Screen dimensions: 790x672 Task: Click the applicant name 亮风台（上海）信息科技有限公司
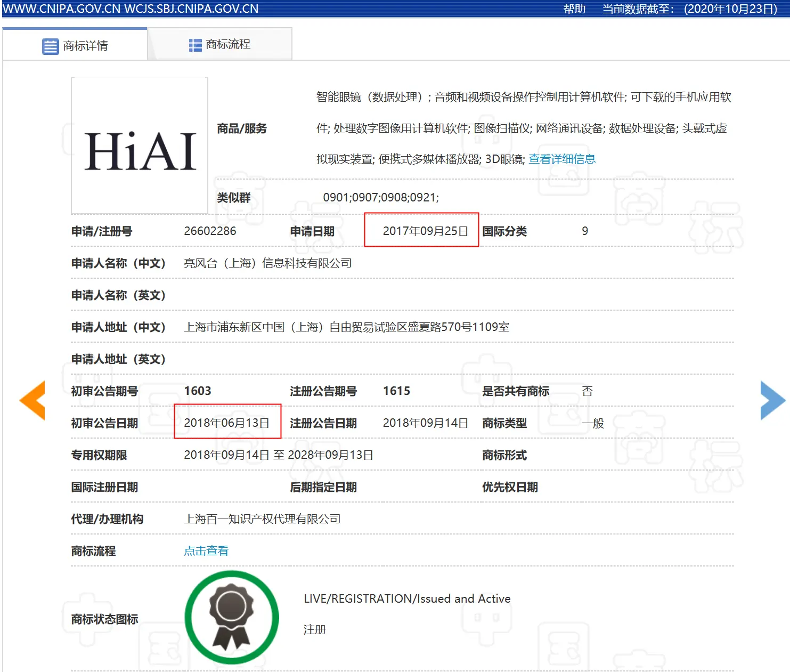[x=267, y=263]
